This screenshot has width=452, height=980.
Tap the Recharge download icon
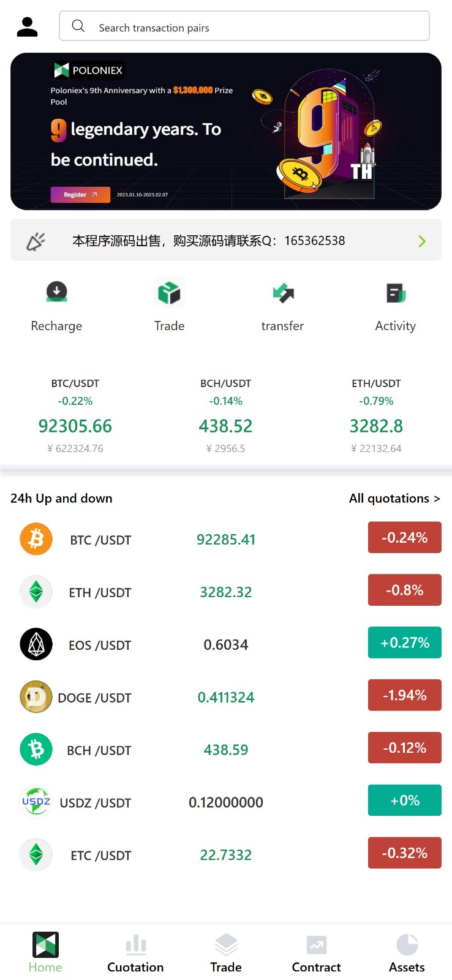(x=56, y=292)
